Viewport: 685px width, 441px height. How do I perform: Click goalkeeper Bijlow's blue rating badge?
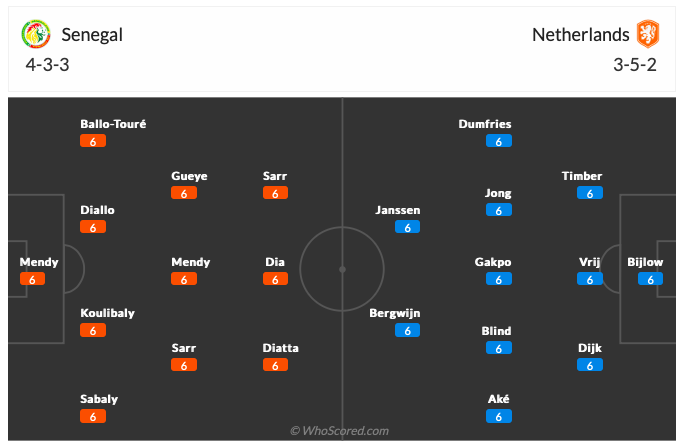click(x=650, y=279)
